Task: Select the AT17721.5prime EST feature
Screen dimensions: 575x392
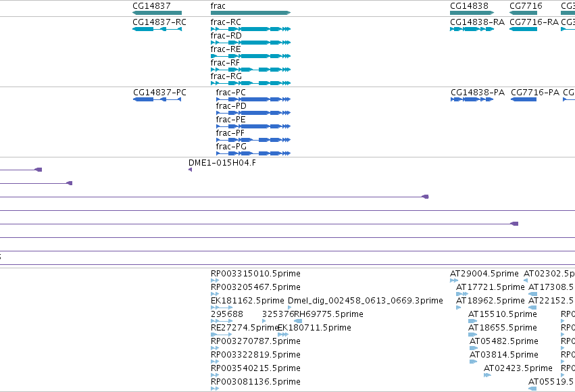Action: [462, 294]
